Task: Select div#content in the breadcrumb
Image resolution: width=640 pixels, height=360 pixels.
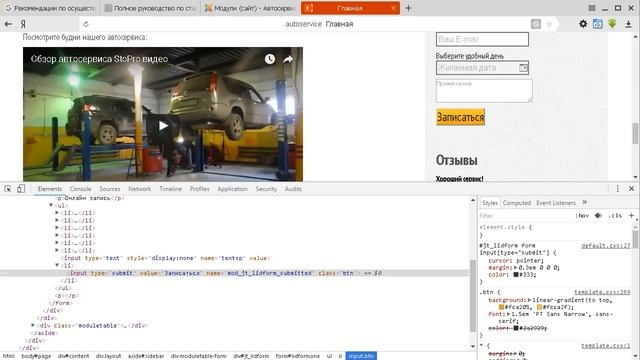Action: tap(73, 356)
